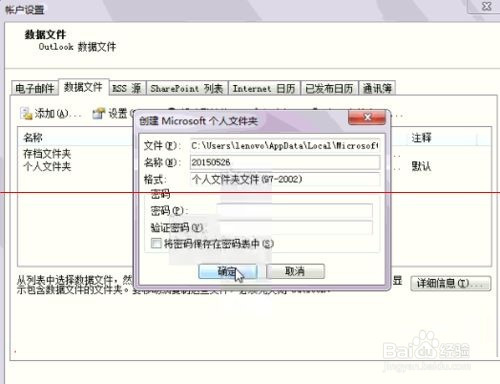Click the 详细信息 button
500x384 pixels.
click(x=450, y=283)
